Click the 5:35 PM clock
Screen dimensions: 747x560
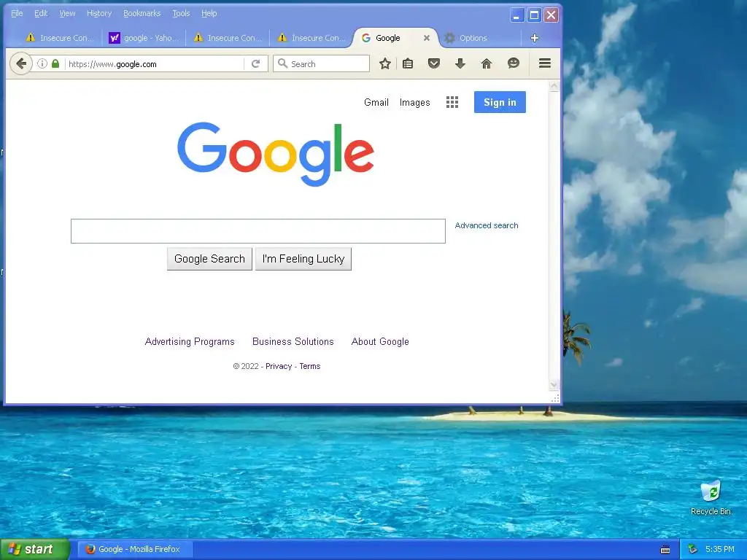[720, 549]
